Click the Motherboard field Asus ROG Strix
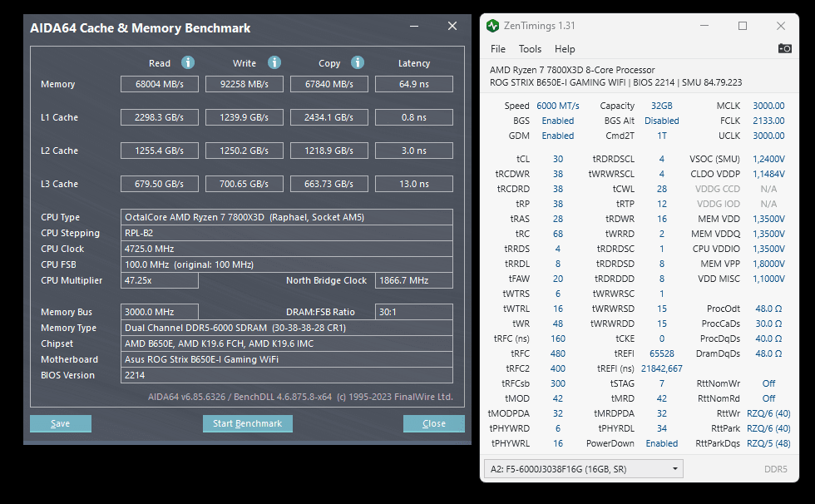 click(x=286, y=359)
